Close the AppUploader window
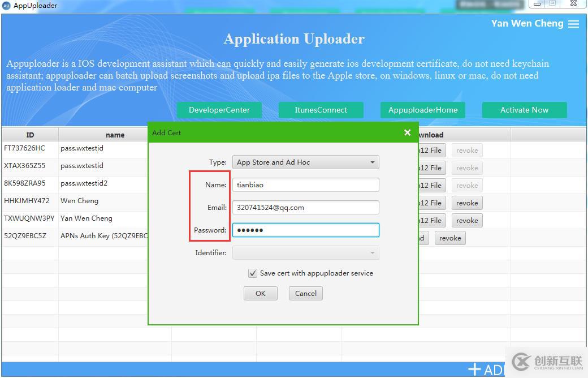 coord(573,3)
